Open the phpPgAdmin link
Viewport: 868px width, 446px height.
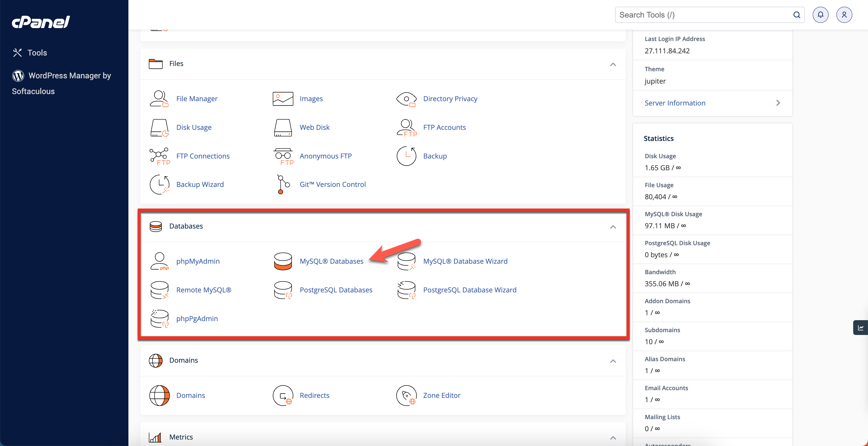tap(197, 318)
